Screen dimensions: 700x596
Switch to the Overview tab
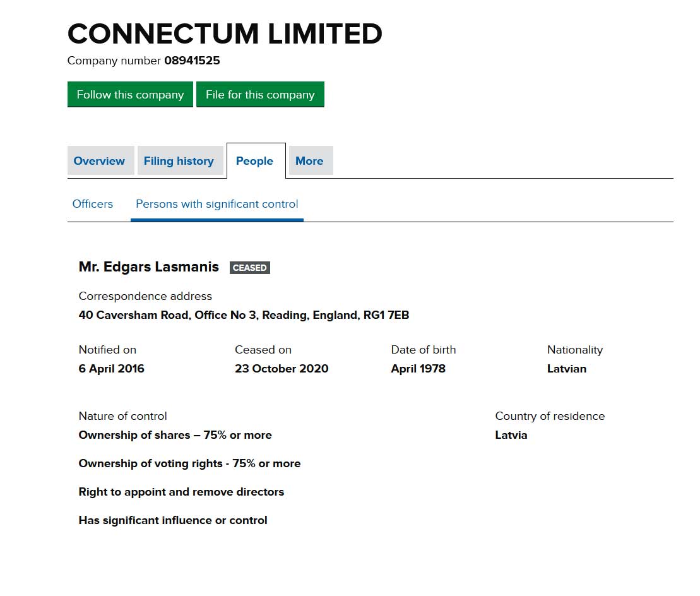point(99,161)
